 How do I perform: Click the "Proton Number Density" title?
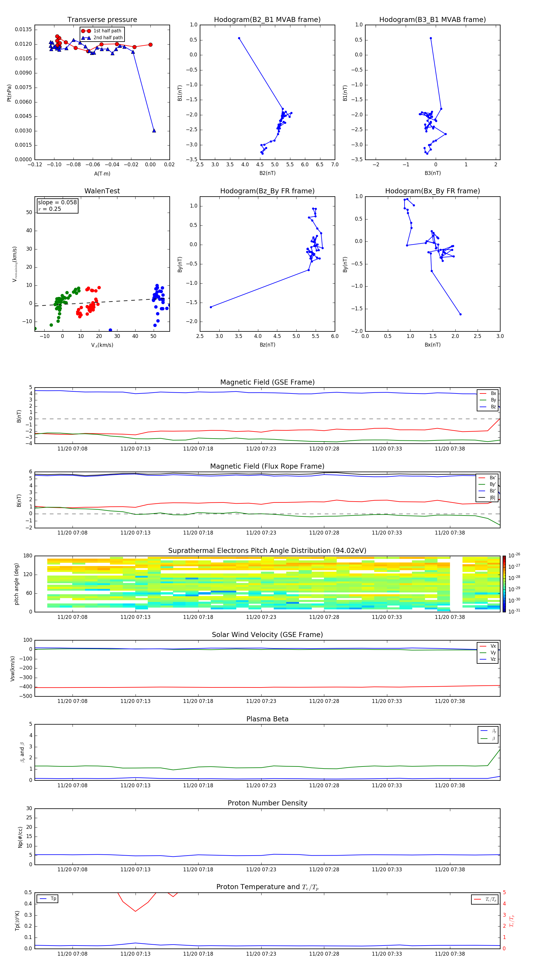point(267,803)
